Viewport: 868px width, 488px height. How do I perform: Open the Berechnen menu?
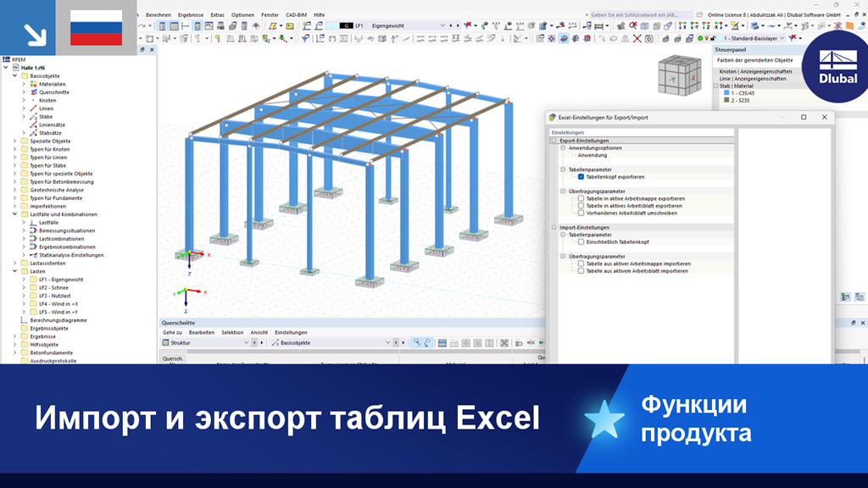click(x=159, y=15)
